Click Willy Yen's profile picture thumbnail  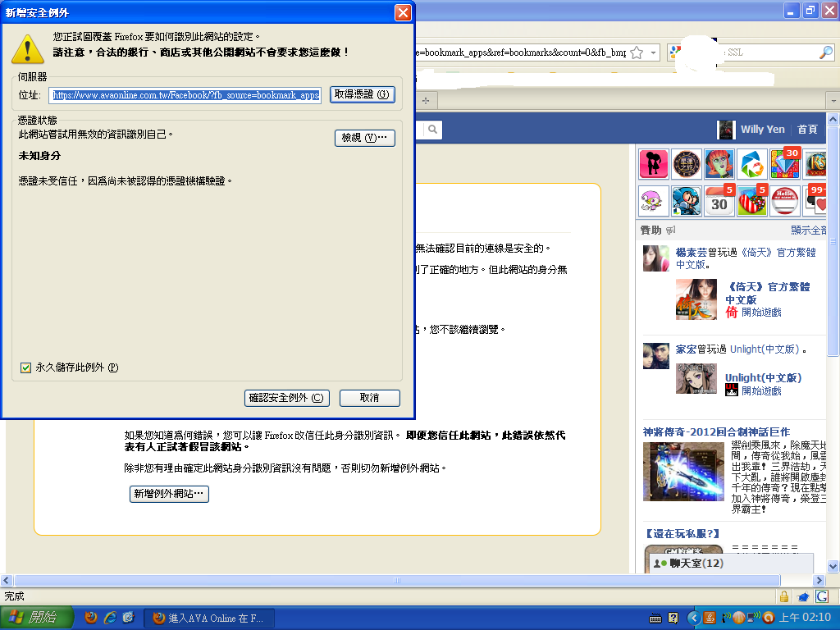pyautogui.click(x=725, y=130)
